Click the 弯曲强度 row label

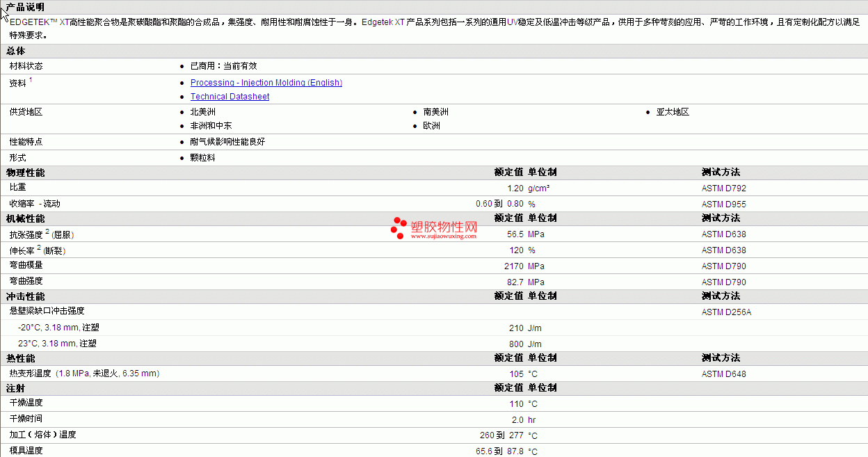coord(26,281)
